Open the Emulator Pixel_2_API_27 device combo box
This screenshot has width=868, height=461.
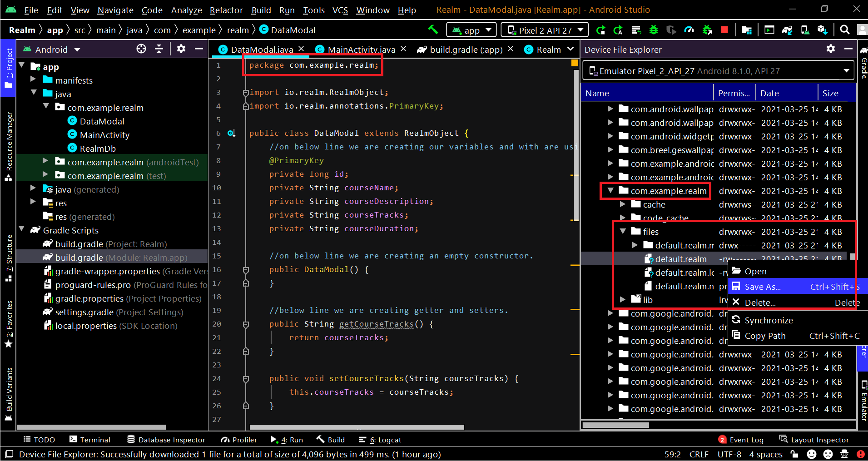click(719, 71)
